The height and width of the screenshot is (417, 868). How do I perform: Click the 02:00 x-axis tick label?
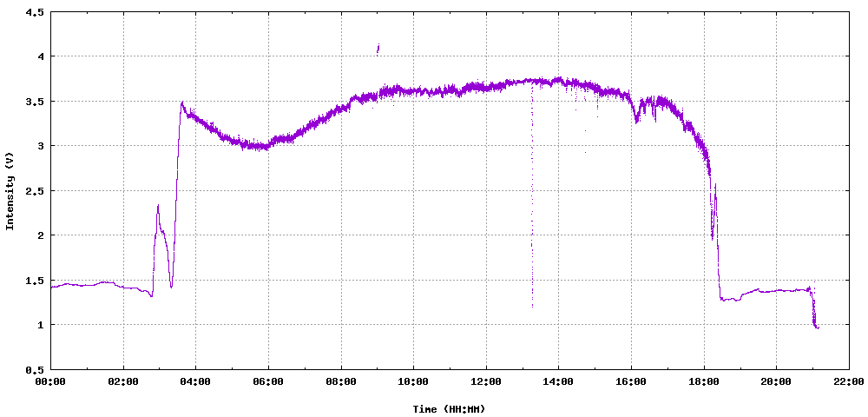pyautogui.click(x=123, y=381)
